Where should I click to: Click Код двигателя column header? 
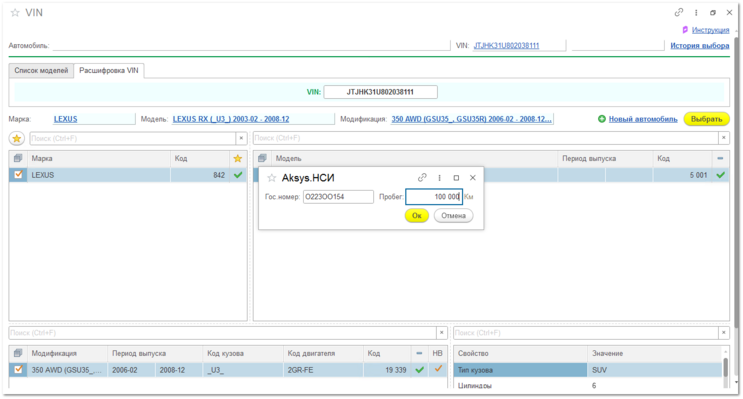click(323, 353)
